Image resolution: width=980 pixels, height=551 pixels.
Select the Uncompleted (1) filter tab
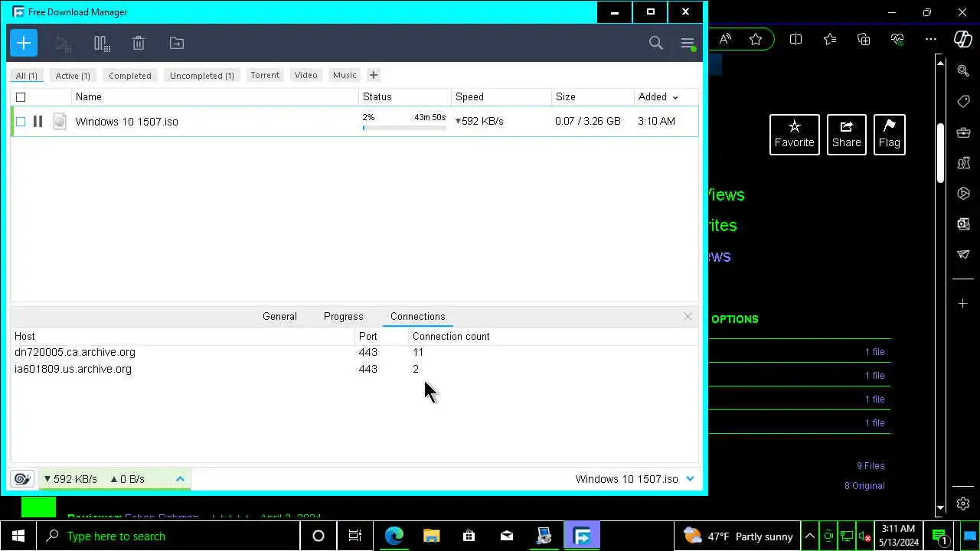pyautogui.click(x=202, y=75)
